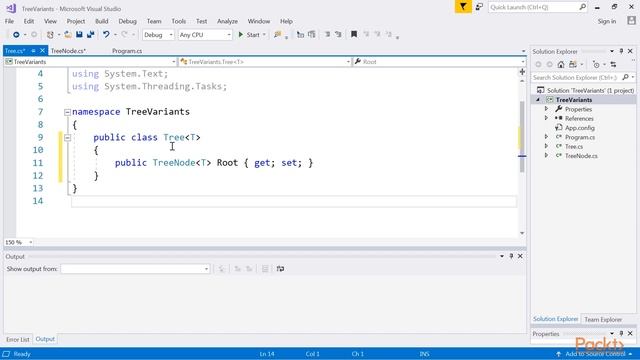
Task: Toggle auto hide pin on Solution Explorer
Action: click(621, 51)
